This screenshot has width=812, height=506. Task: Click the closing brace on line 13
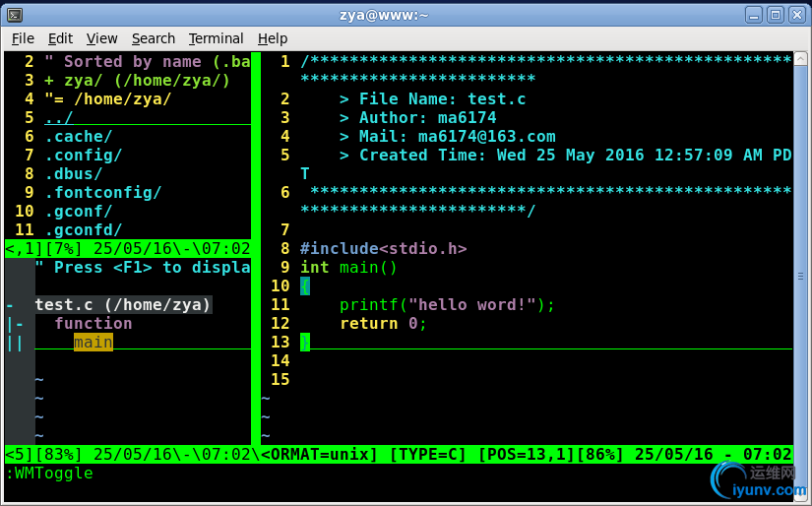pos(305,343)
